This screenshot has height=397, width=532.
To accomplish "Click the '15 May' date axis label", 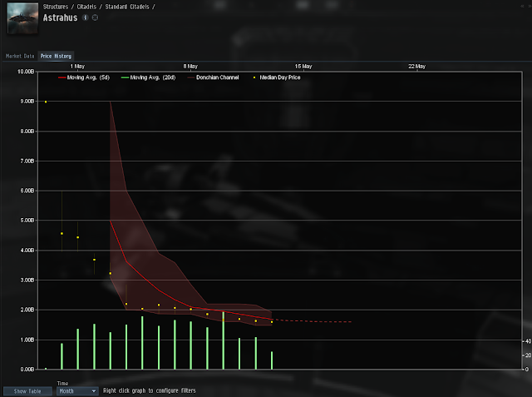I will (x=303, y=67).
